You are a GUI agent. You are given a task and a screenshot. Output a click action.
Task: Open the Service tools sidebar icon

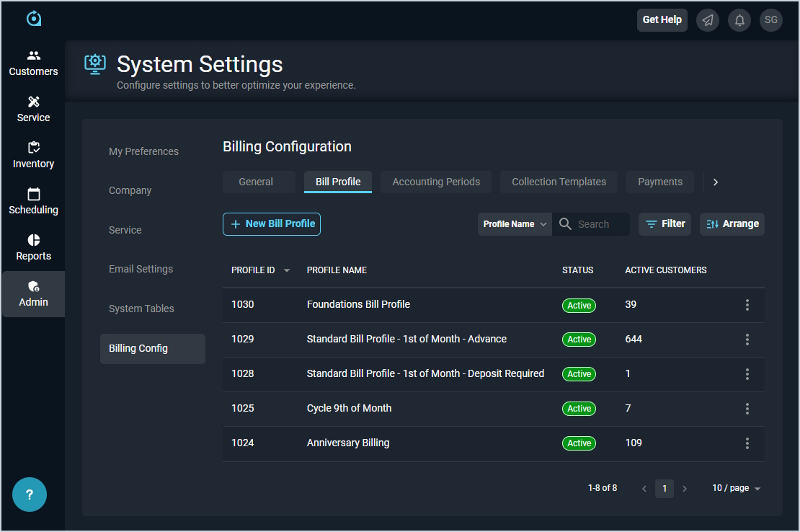[33, 109]
